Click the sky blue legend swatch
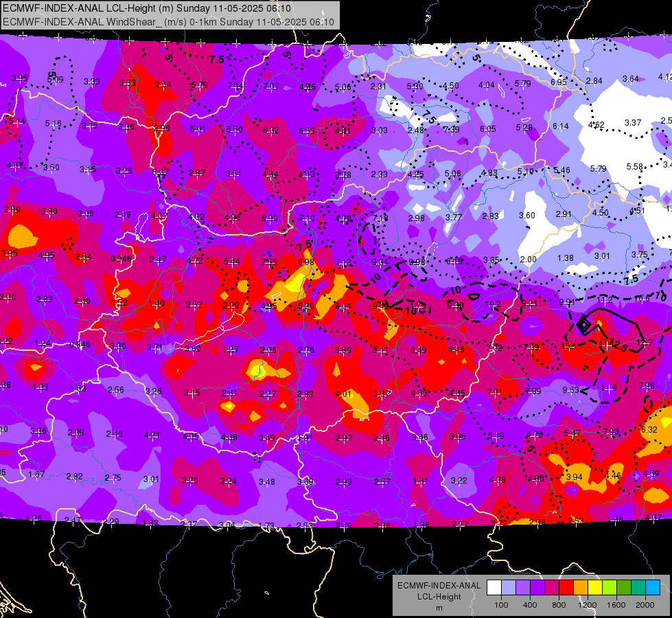672x618 pixels. [x=653, y=588]
